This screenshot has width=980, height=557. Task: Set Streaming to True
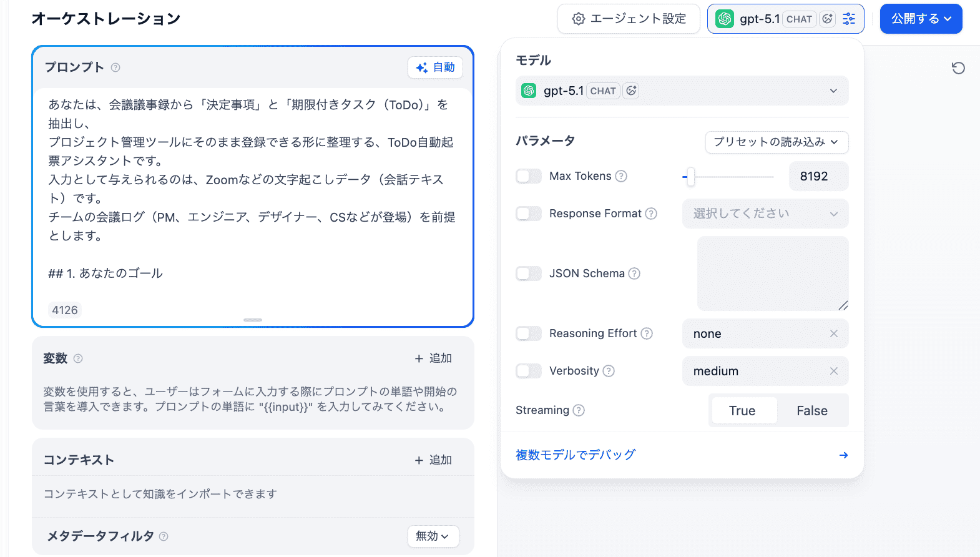(744, 411)
